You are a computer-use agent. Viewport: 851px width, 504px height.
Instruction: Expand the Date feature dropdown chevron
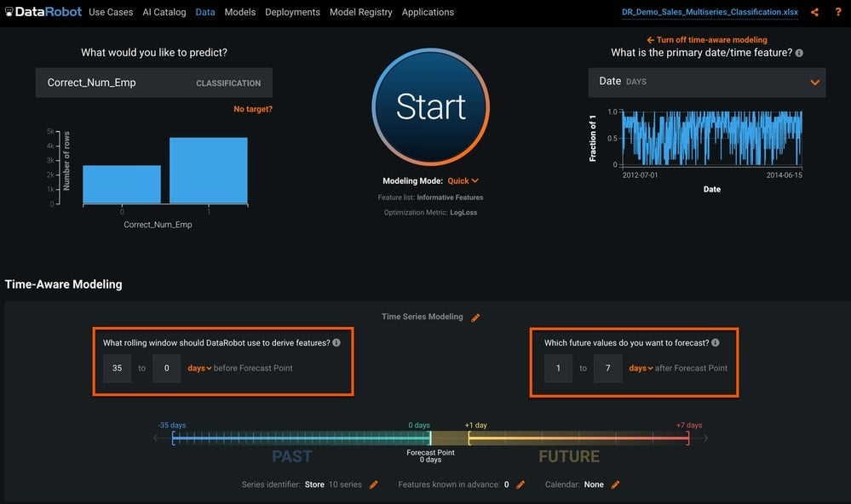pyautogui.click(x=814, y=83)
